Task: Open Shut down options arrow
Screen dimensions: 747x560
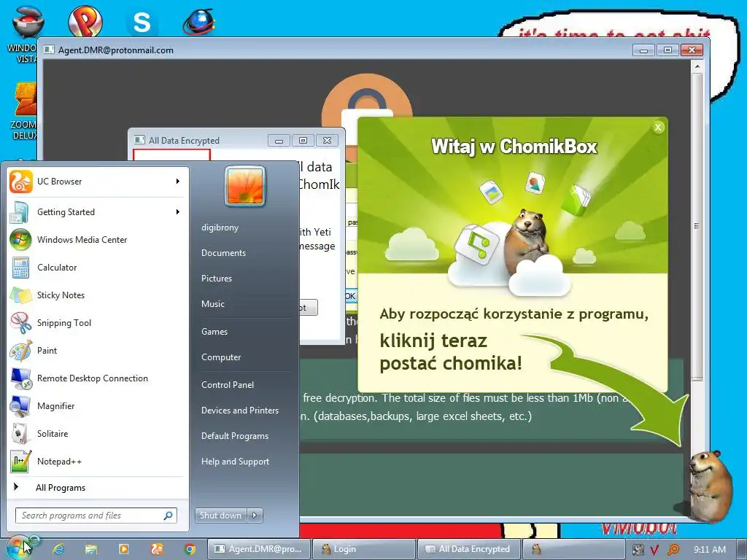Action: 255,515
